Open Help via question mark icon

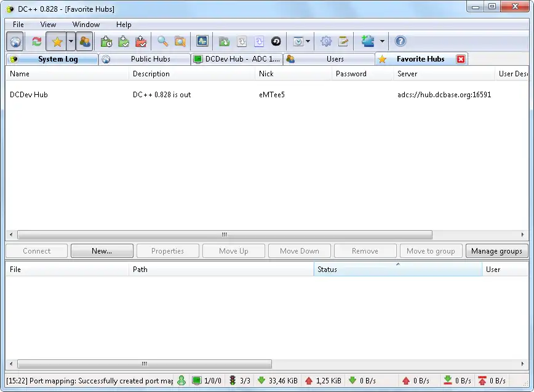(400, 42)
